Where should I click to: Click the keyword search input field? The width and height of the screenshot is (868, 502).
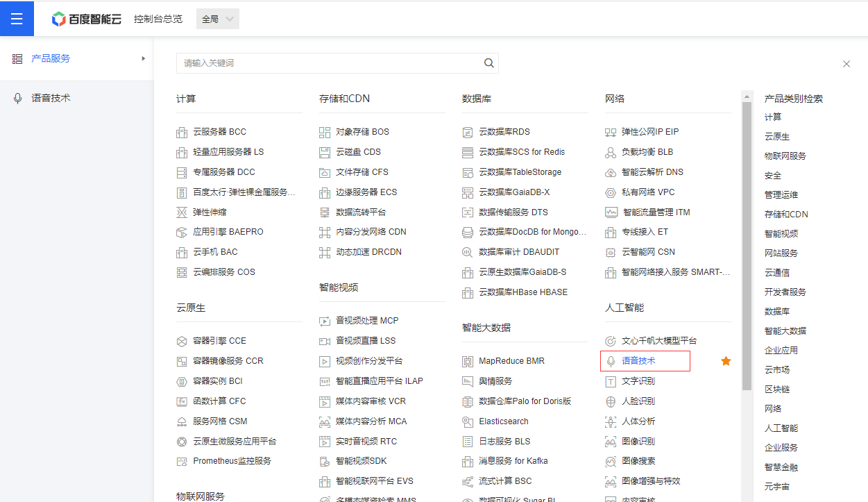click(337, 63)
